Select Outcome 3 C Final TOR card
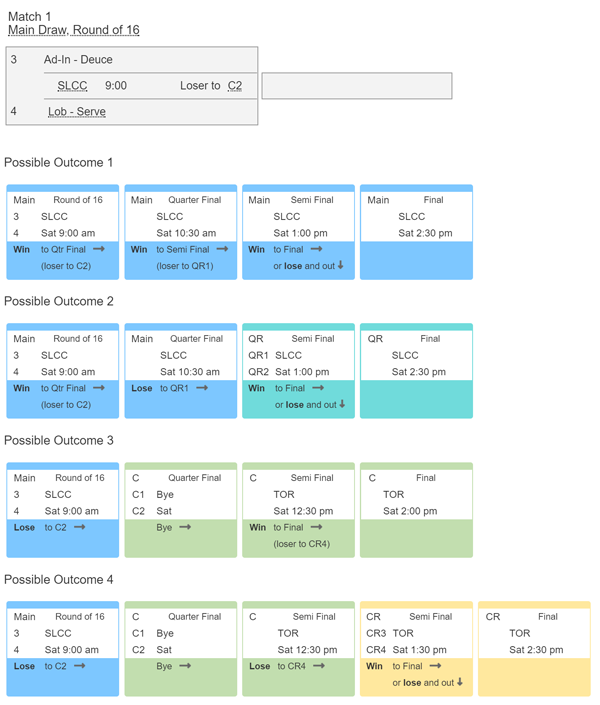 416,510
